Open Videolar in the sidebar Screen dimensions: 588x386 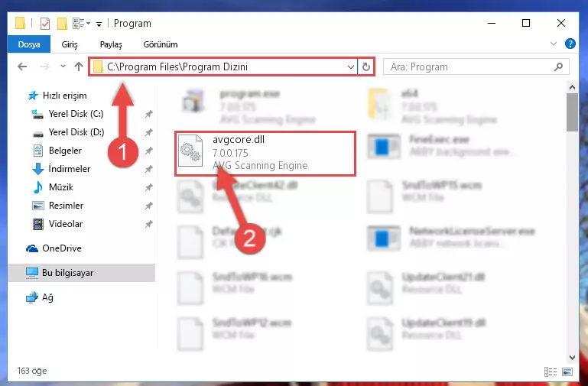[x=57, y=224]
